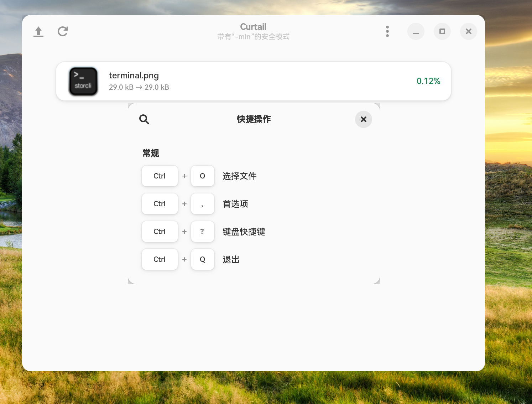This screenshot has width=532, height=404.
Task: Click the 0.12% compression result
Action: tap(428, 81)
